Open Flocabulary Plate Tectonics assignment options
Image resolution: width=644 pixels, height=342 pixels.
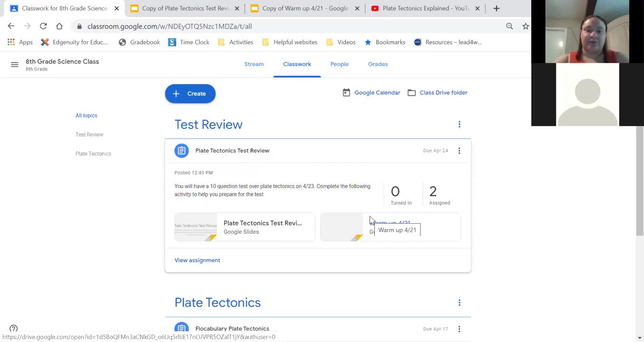[459, 329]
